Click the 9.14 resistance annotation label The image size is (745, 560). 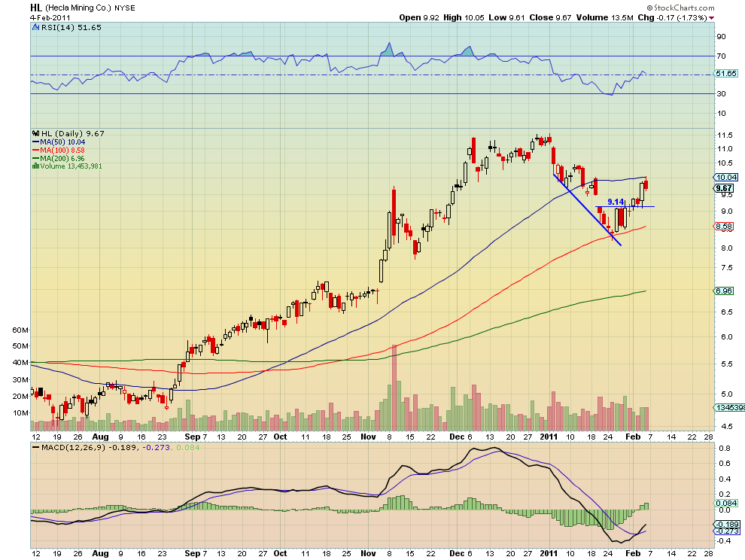616,202
